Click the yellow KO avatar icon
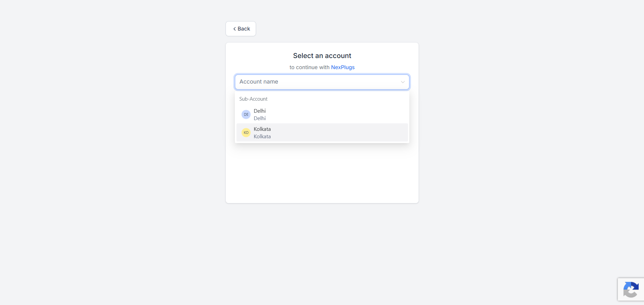The width and height of the screenshot is (644, 305). tap(246, 133)
